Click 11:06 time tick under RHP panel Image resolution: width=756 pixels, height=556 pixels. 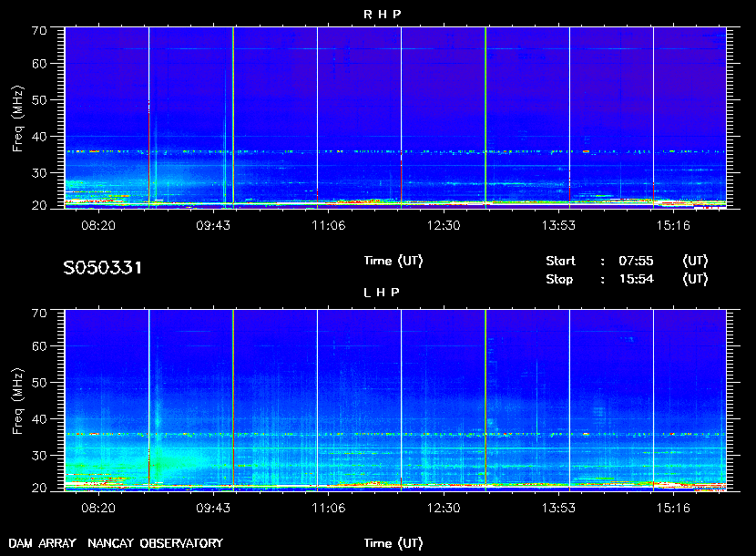328,225
